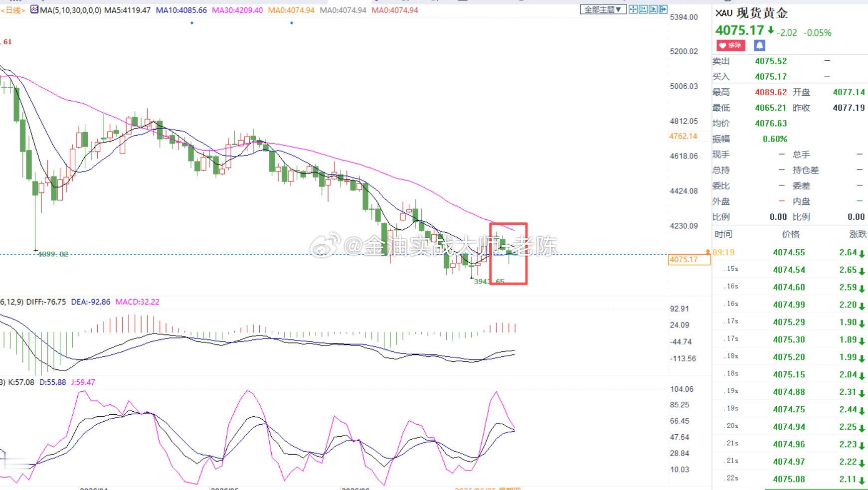The image size is (868, 490).
Task: Click the MA(5,10,30,0,0,0) parameters label
Action: pos(71,10)
